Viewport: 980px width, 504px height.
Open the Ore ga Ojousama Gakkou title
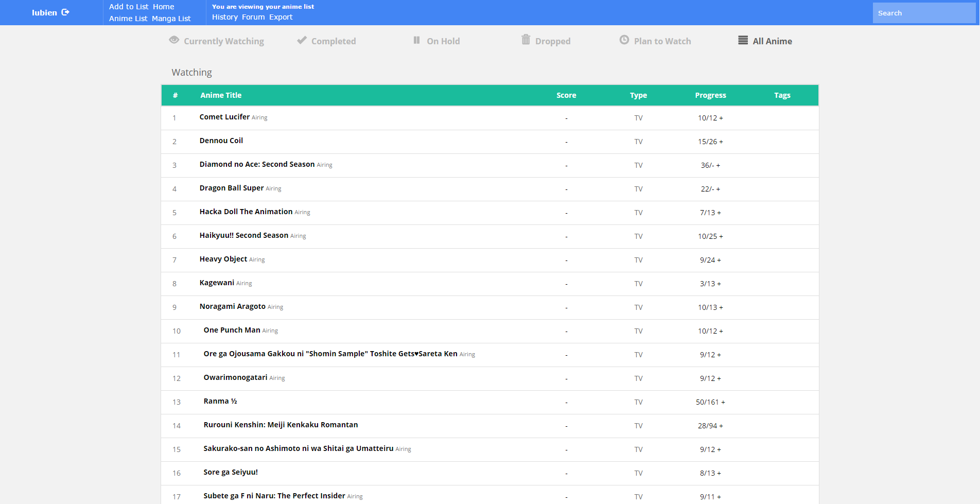[330, 354]
